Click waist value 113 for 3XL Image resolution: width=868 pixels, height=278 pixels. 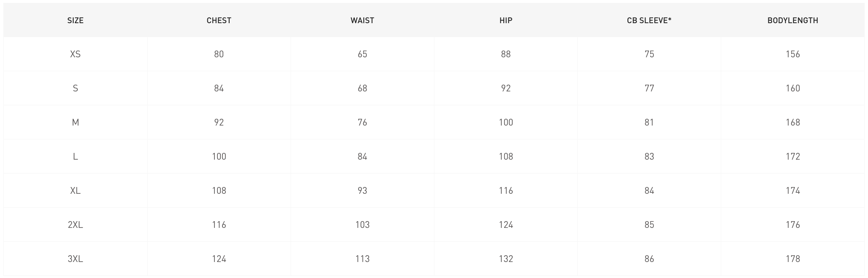pyautogui.click(x=362, y=259)
